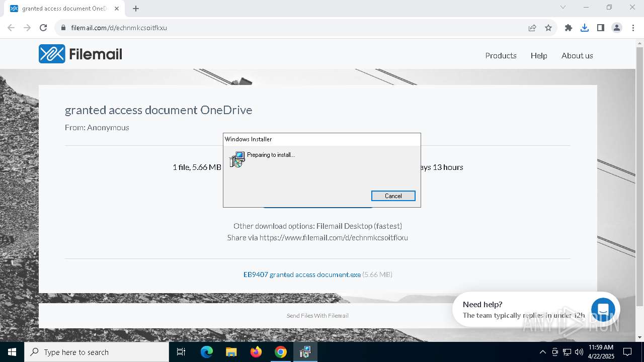Select the granted access document OneDrive tab
The height and width of the screenshot is (362, 644).
pos(64,9)
